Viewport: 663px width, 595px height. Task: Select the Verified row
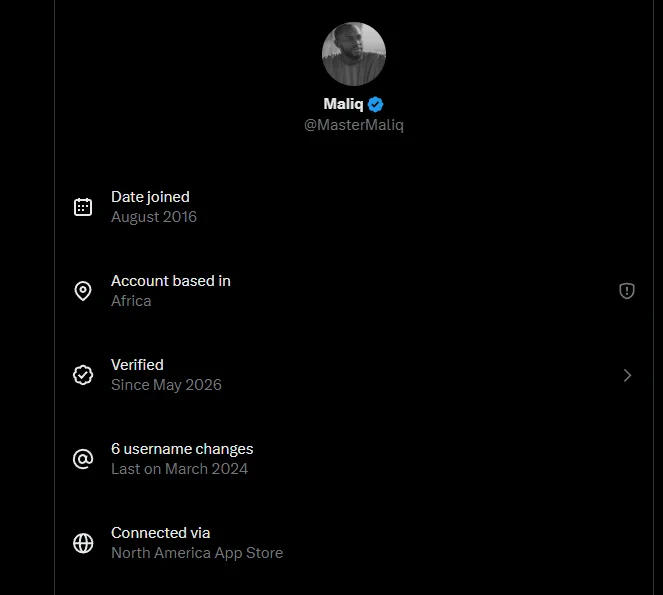pyautogui.click(x=354, y=375)
